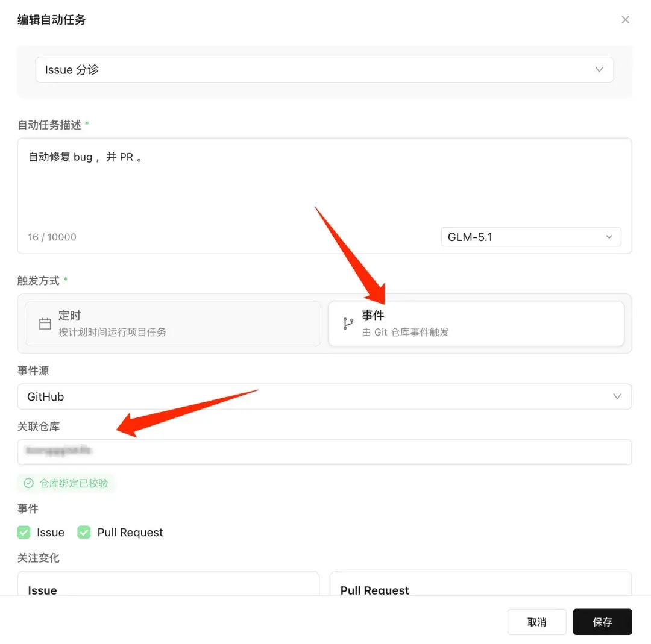The image size is (651, 644).
Task: Click the chevron of the GitHub dropdown
Action: pyautogui.click(x=617, y=396)
